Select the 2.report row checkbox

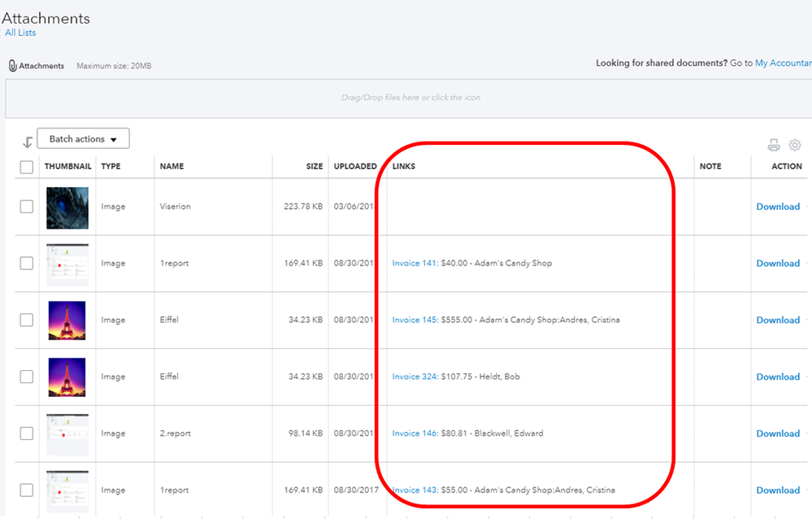27,434
